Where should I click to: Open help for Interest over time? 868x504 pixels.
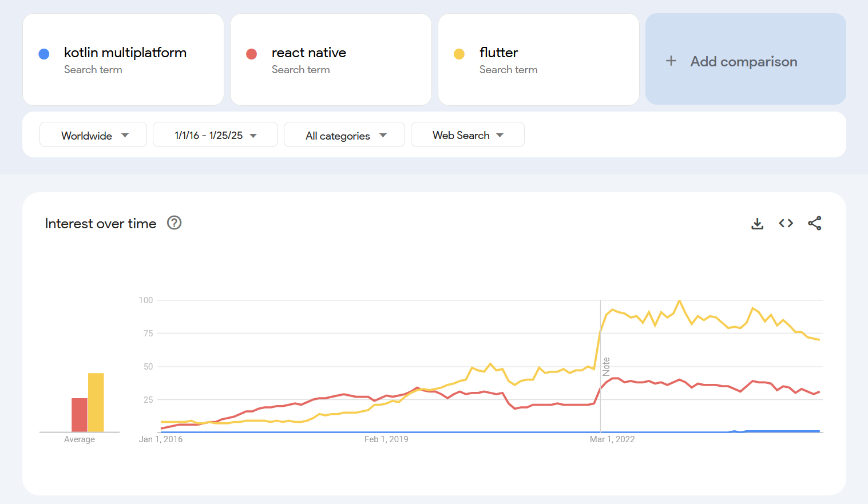click(174, 223)
